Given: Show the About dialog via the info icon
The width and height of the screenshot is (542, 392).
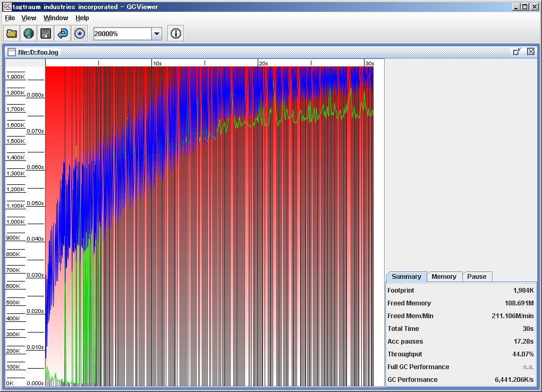Looking at the screenshot, I should coord(175,33).
